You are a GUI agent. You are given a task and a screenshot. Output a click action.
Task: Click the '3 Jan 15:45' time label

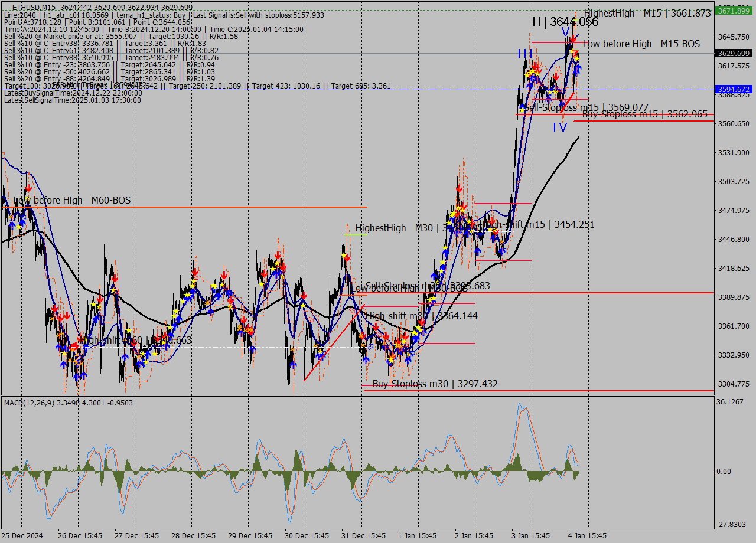pyautogui.click(x=530, y=535)
